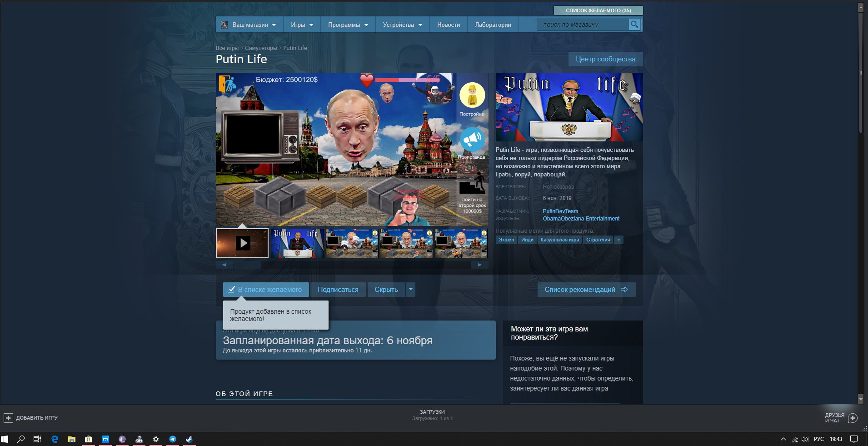This screenshot has width=868, height=446.
Task: Open Windows notification center
Action: click(854, 439)
